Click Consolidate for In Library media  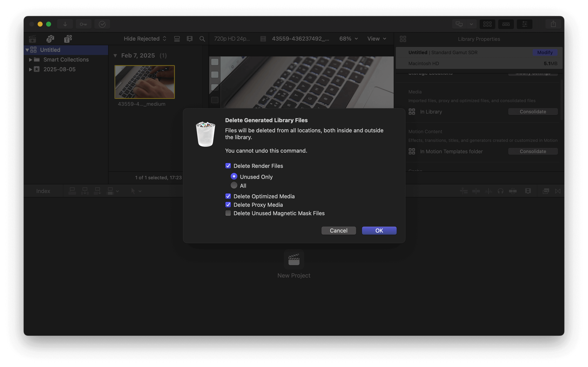(x=533, y=112)
